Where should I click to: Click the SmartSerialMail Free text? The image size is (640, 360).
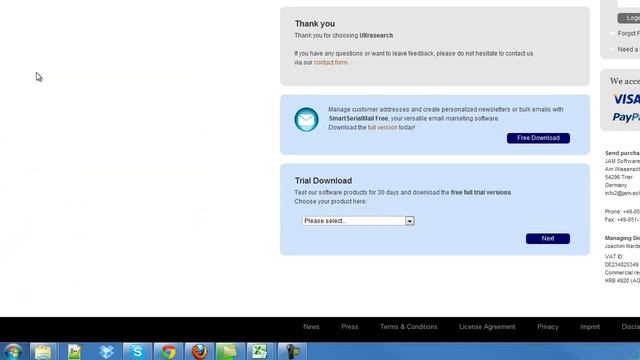[358, 118]
